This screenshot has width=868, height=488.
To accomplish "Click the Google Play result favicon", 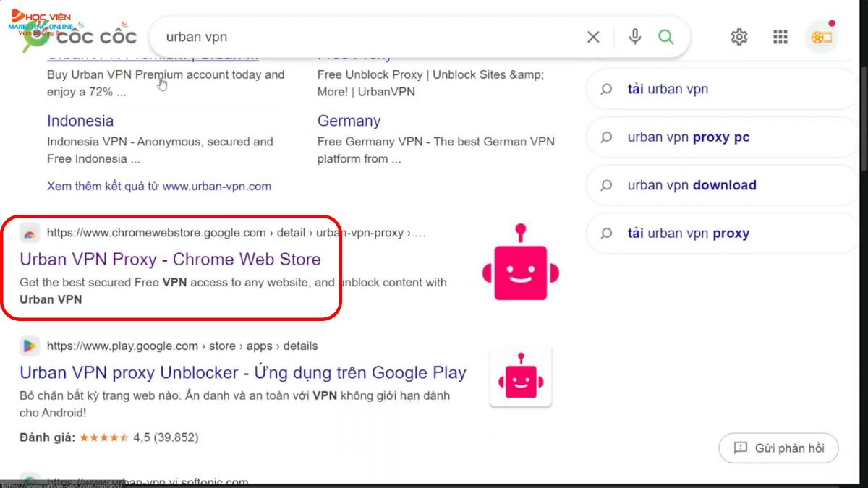I will click(x=30, y=346).
